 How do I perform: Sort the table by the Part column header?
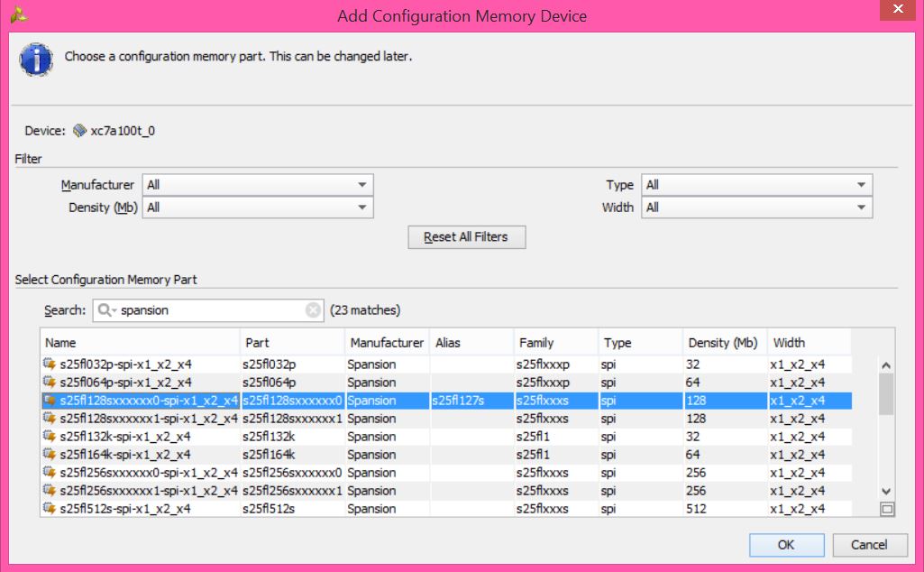292,343
